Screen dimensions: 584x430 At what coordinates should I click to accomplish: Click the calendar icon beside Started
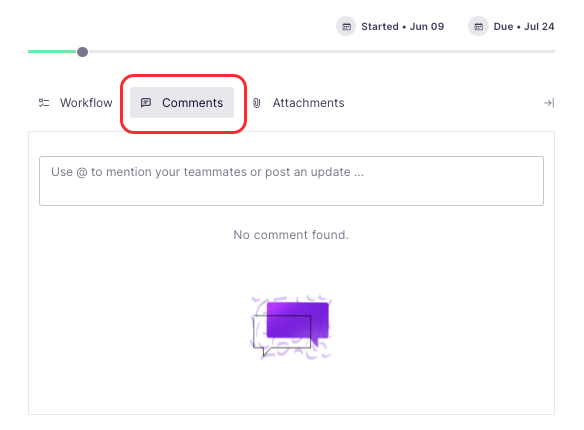[346, 26]
